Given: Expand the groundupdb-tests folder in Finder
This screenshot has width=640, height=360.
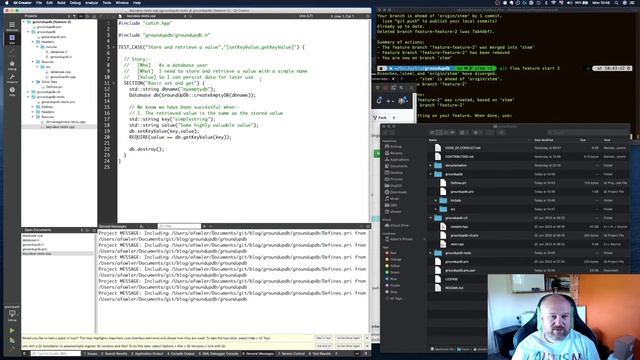Looking at the screenshot, I should tap(431, 253).
